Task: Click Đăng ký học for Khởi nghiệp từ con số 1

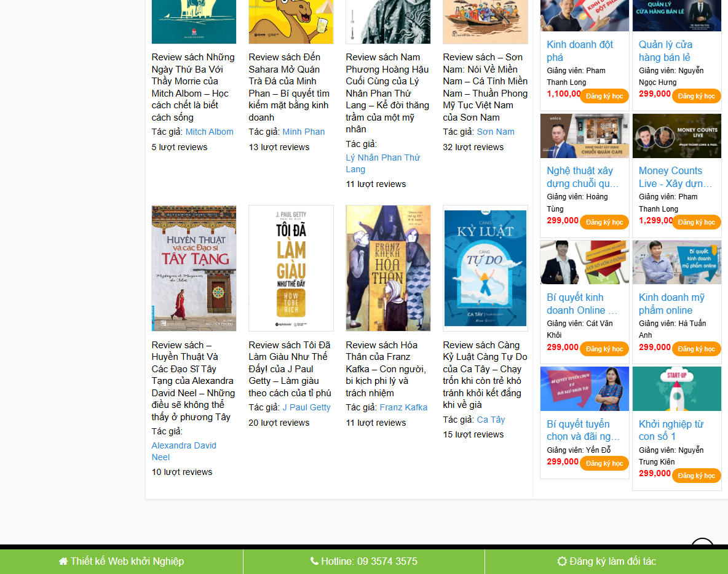Action: point(696,476)
